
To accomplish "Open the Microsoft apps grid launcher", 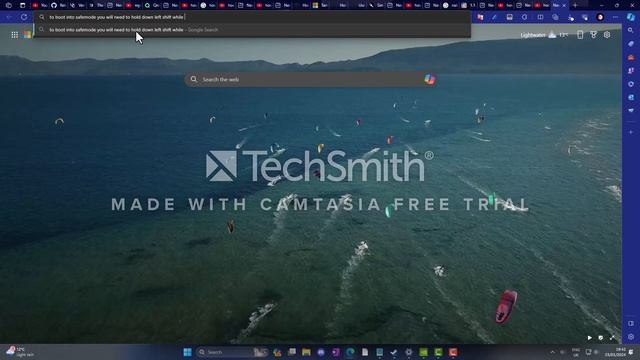I will [15, 35].
